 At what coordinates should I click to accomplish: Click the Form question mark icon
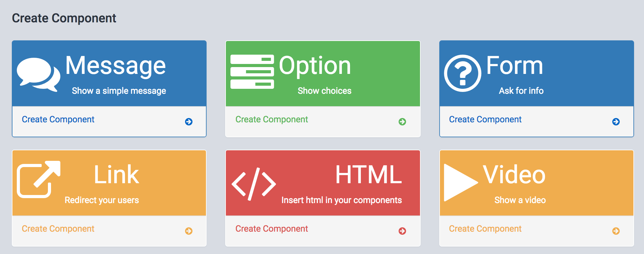(x=463, y=73)
